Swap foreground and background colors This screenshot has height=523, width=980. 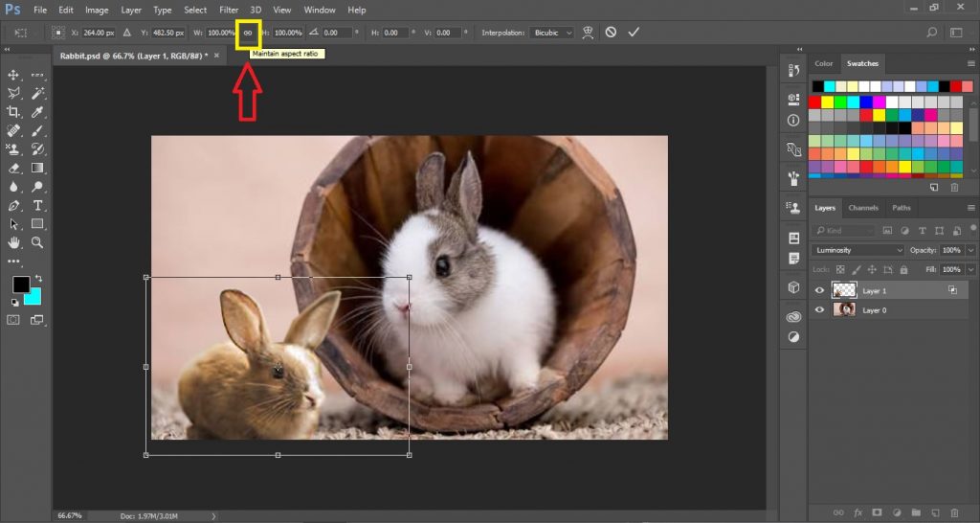tap(38, 278)
